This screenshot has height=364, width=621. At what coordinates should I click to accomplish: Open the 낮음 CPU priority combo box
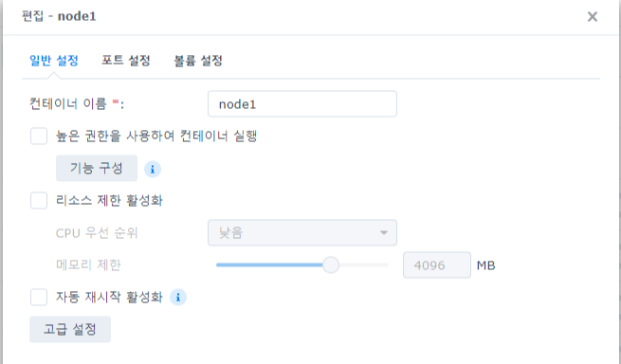click(302, 232)
